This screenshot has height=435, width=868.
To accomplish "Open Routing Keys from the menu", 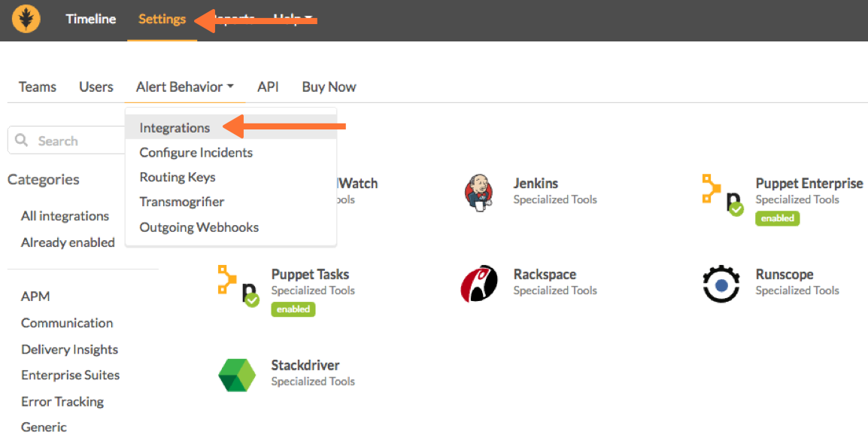I will click(x=177, y=177).
